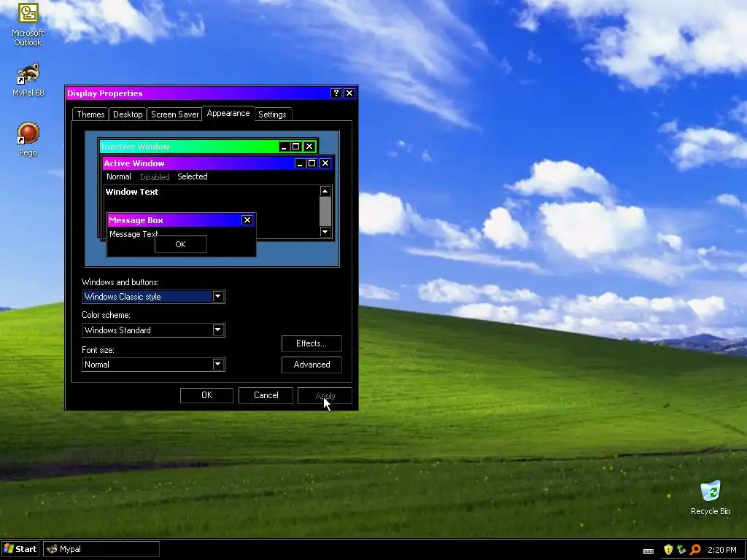The height and width of the screenshot is (560, 747).
Task: Click the preview Message Box OK button
Action: point(181,244)
